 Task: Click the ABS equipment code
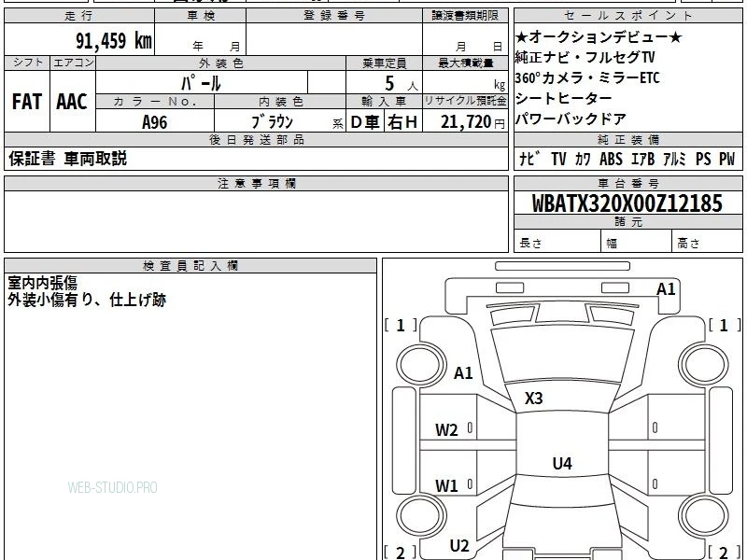pyautogui.click(x=612, y=159)
